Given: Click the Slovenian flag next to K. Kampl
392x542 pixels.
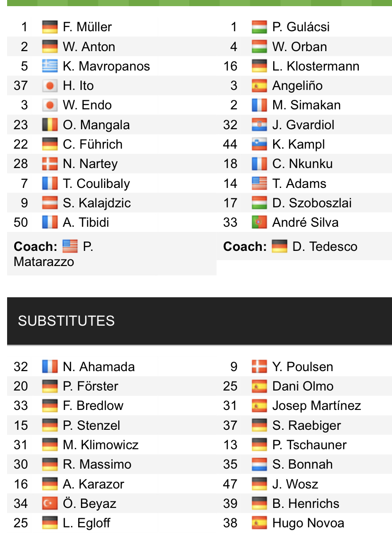Looking at the screenshot, I should 259,144.
